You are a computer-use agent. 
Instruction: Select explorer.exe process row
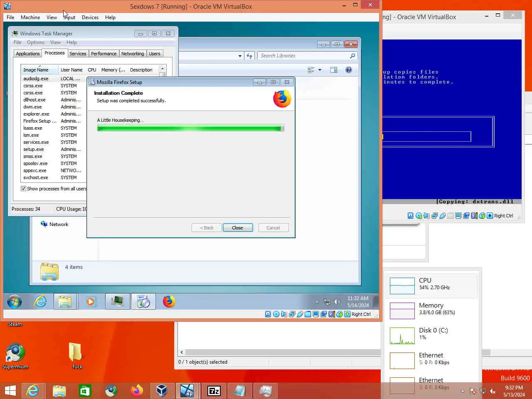(x=54, y=114)
